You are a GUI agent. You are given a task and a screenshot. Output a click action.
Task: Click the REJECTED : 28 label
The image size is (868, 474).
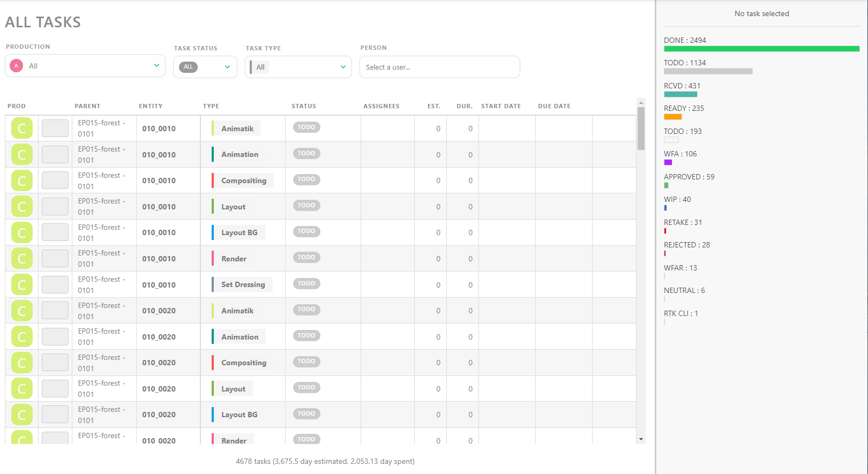687,245
